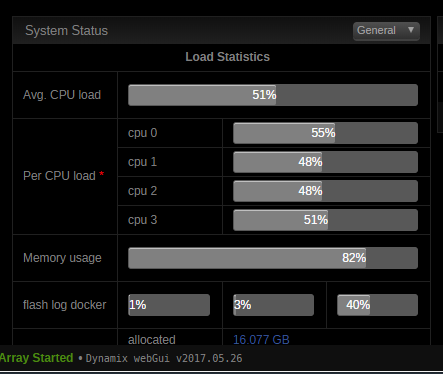Click the cpu 1 load bar showing 48%

pos(325,162)
